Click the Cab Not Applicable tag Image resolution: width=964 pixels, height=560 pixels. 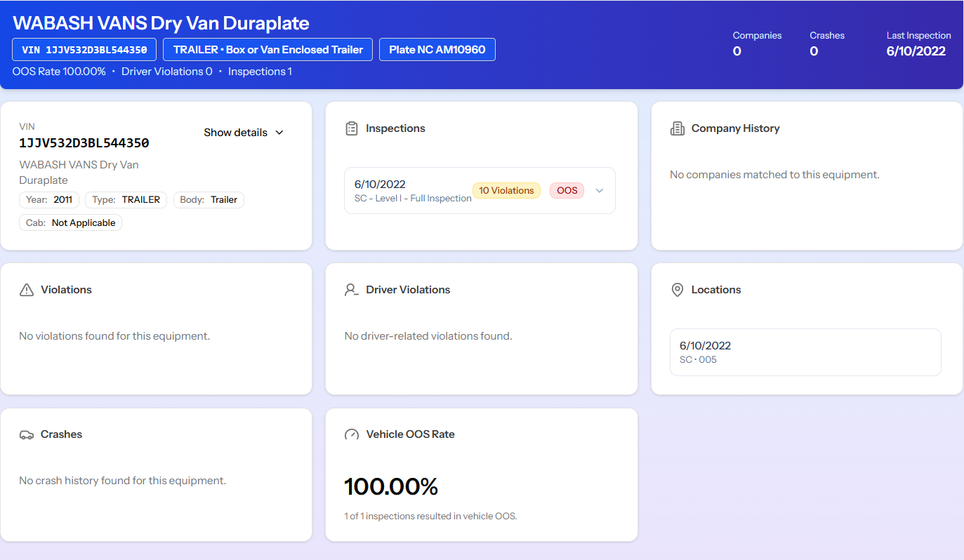(70, 223)
